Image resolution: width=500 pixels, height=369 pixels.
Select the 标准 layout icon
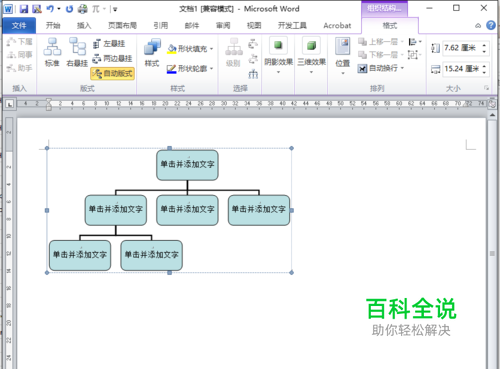52,52
